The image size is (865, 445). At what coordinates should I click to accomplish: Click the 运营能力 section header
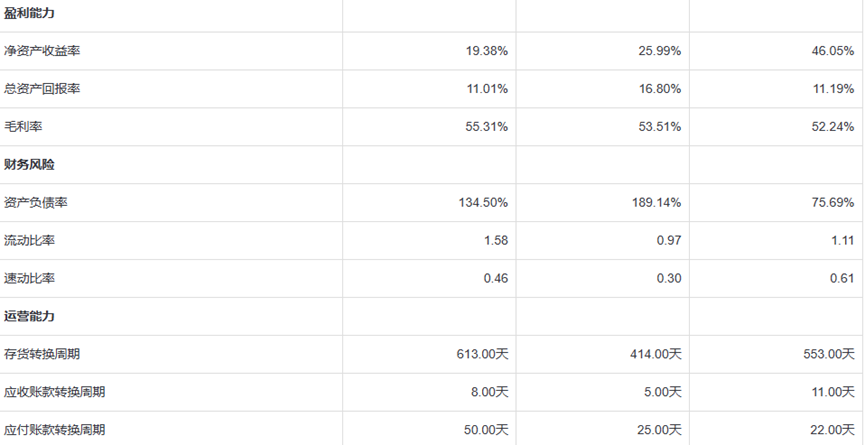(x=27, y=316)
